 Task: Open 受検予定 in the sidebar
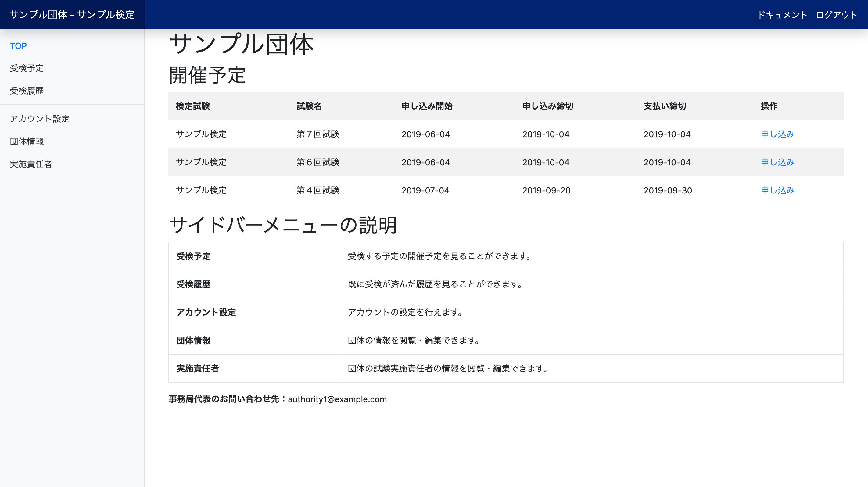[x=27, y=68]
